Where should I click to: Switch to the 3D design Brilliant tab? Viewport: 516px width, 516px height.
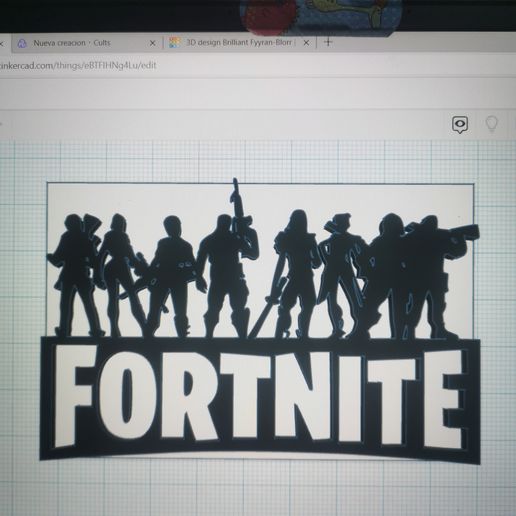[240, 43]
